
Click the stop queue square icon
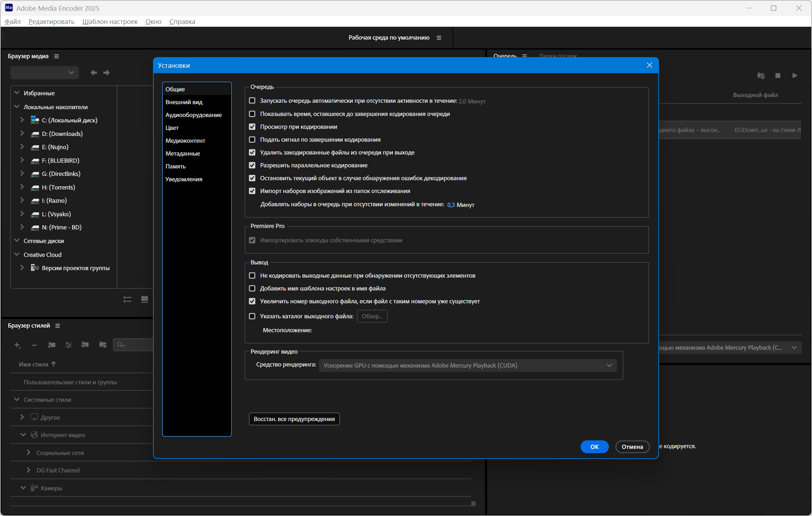click(778, 76)
